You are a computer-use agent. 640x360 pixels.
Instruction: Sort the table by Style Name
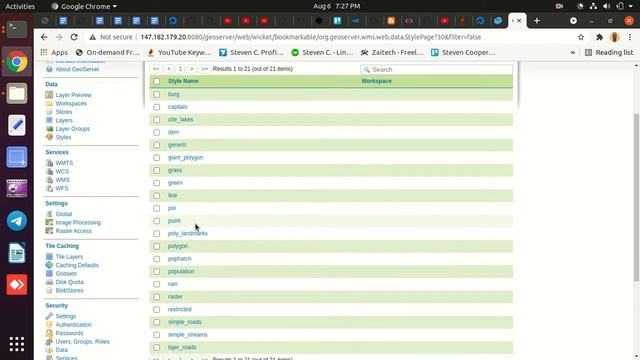[x=183, y=81]
